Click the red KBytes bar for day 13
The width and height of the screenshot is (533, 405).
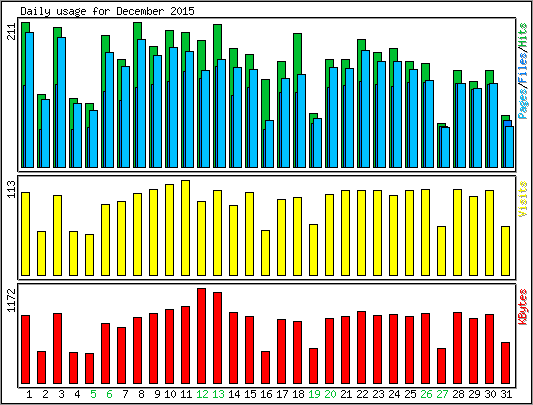(x=218, y=338)
